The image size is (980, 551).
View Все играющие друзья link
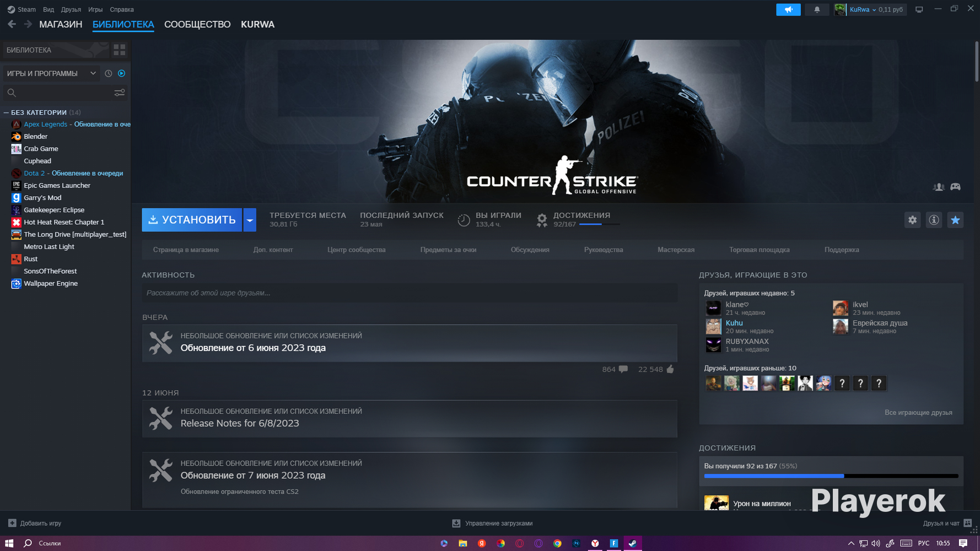(918, 413)
